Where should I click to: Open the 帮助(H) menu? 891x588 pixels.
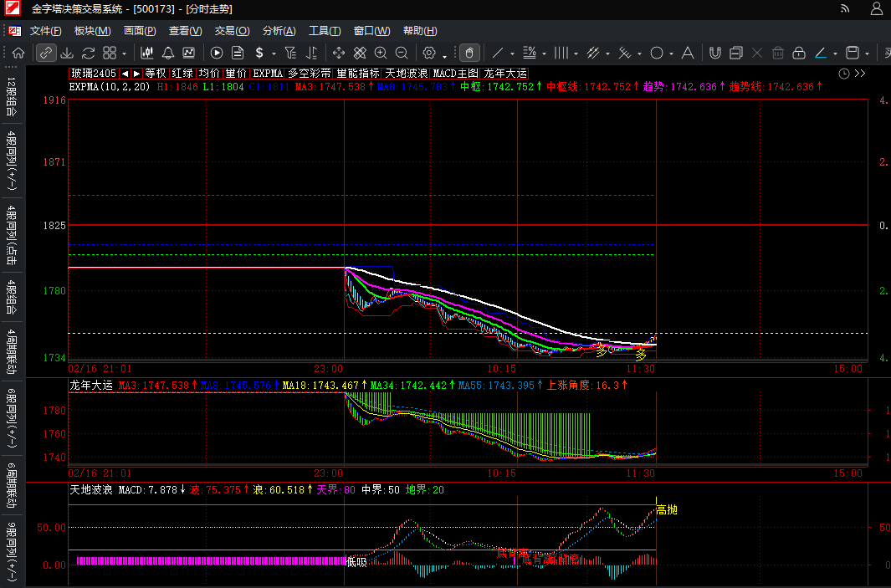(420, 31)
